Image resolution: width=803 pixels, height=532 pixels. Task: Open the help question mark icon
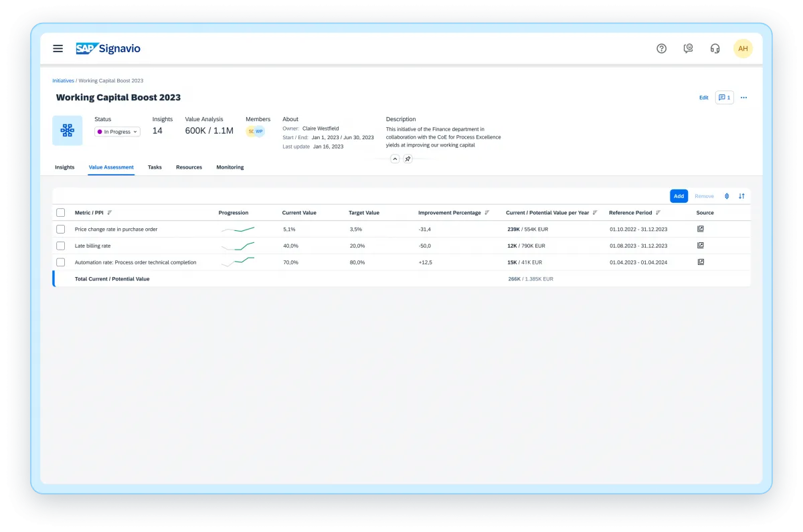pyautogui.click(x=662, y=48)
